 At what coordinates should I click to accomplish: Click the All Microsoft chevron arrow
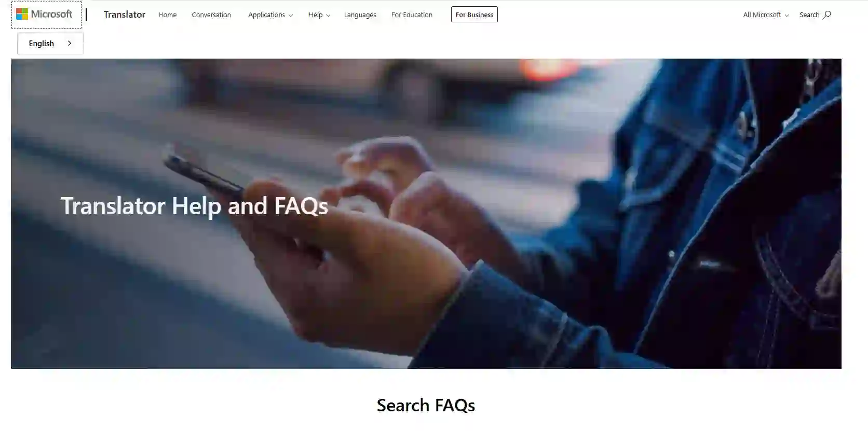tap(786, 16)
